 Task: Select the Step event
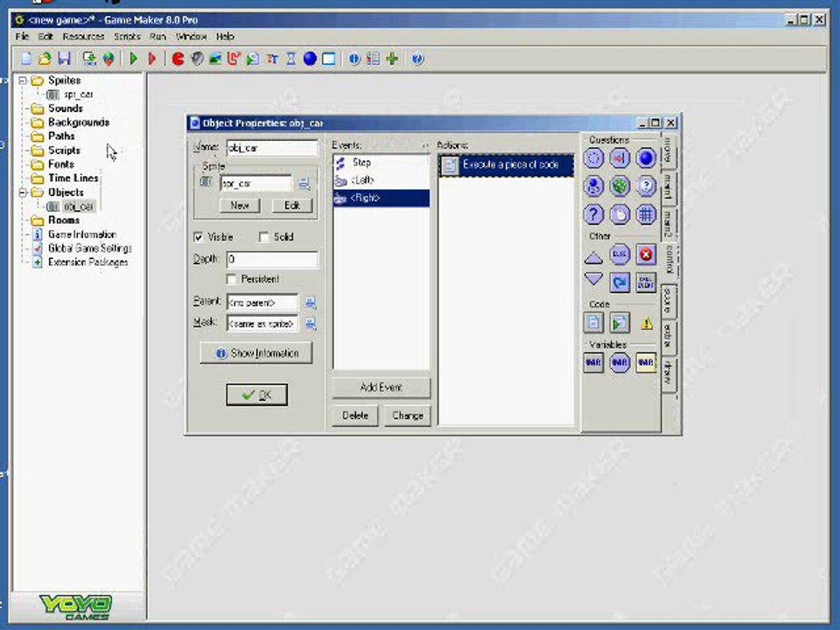point(381,163)
